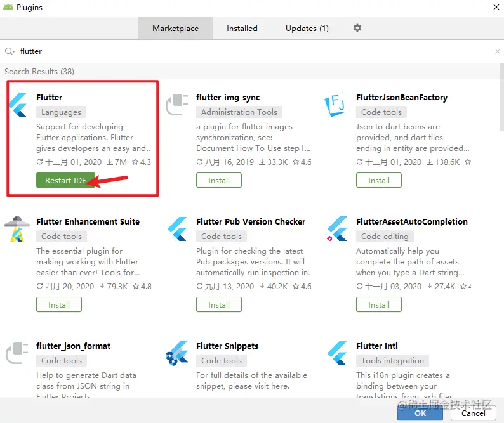
Task: Open the plugin settings gear menu
Action: 357,29
